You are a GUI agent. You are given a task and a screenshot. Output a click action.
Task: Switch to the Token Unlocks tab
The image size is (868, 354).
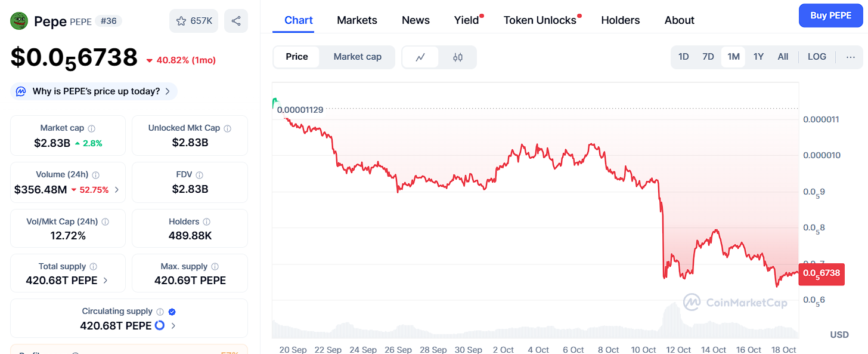click(x=540, y=20)
